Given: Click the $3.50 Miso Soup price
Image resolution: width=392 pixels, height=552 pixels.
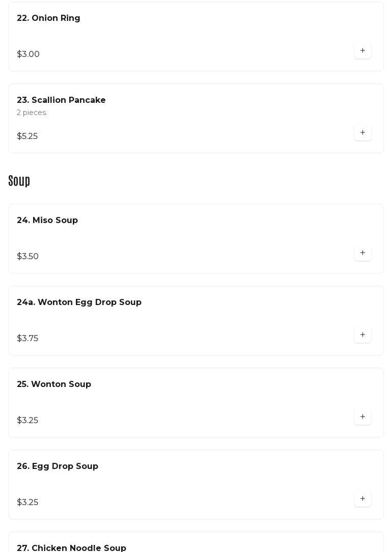Looking at the screenshot, I should [27, 257].
